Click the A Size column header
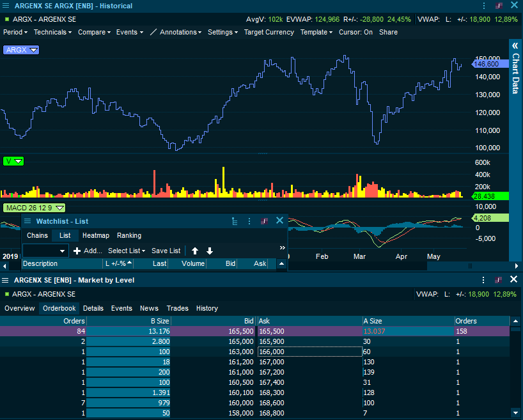Image resolution: width=523 pixels, height=420 pixels. [x=409, y=321]
